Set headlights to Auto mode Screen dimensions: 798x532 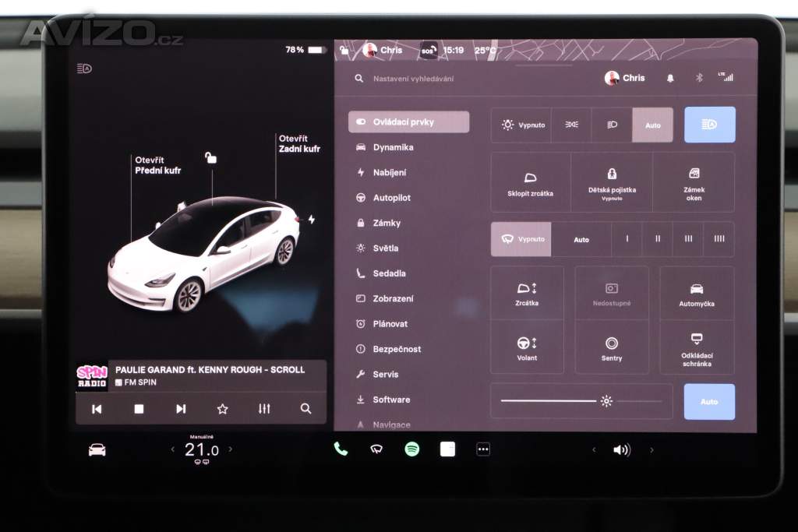(653, 125)
